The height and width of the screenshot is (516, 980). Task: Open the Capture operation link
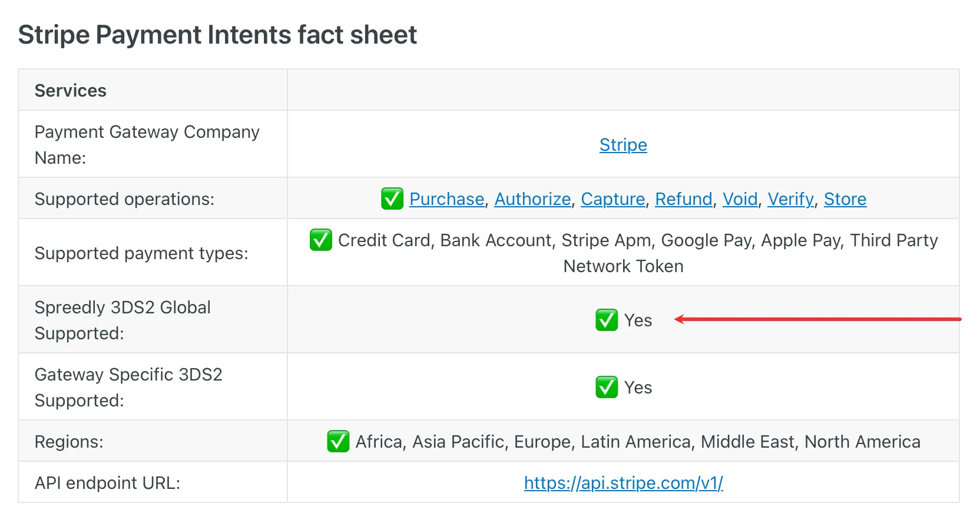tap(613, 199)
